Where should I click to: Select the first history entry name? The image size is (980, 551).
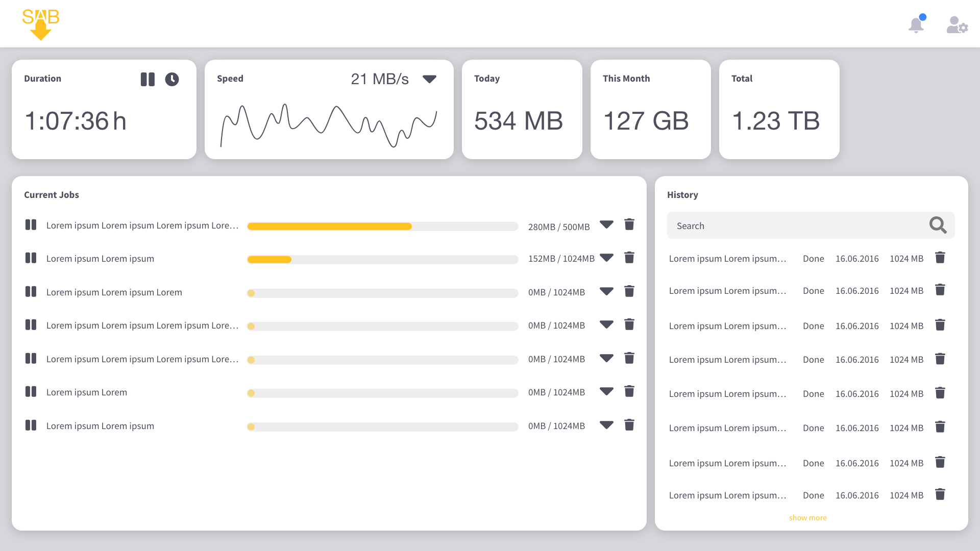(x=727, y=259)
